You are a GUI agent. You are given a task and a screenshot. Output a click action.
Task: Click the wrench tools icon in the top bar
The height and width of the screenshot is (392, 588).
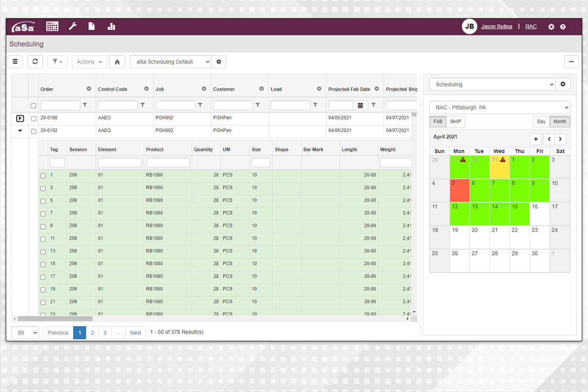click(72, 26)
